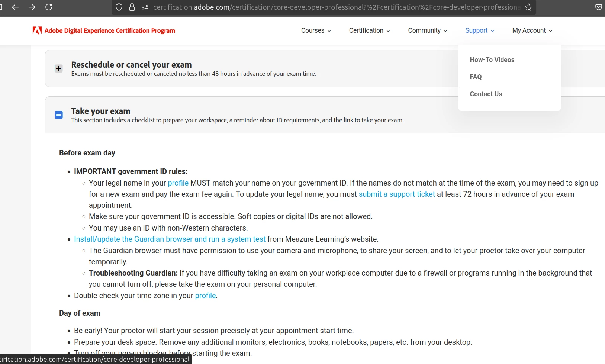Bookmark this page with star icon
Screen dimensions: 605x364
529,7
